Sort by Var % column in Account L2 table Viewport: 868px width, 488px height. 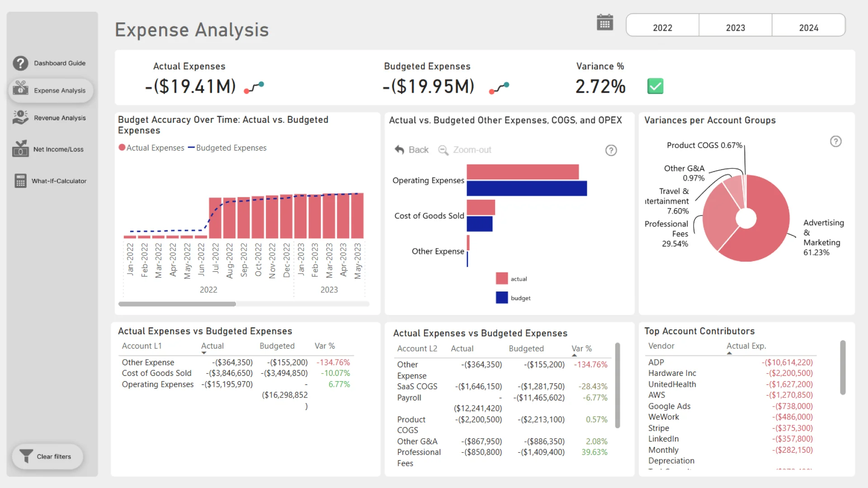point(581,348)
